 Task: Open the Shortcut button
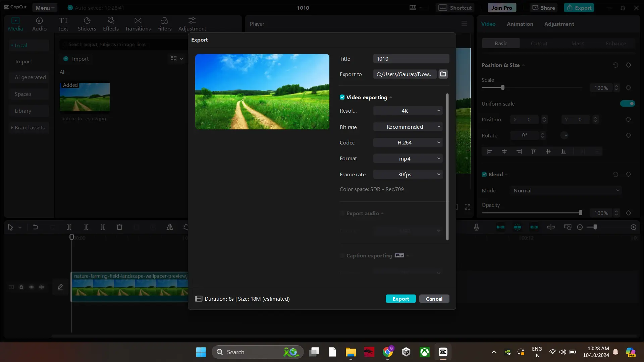click(455, 8)
